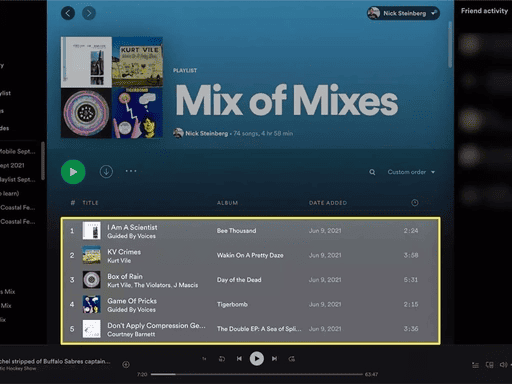
Task: Click the KV Crimes album thumbnail
Action: (x=92, y=255)
